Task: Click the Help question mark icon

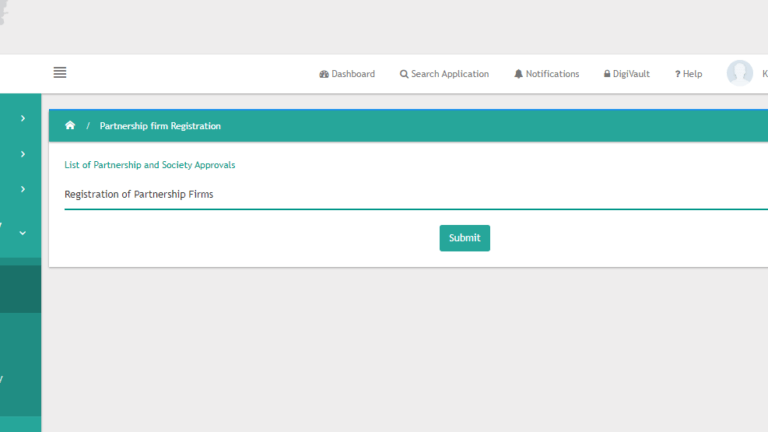Action: tap(677, 74)
